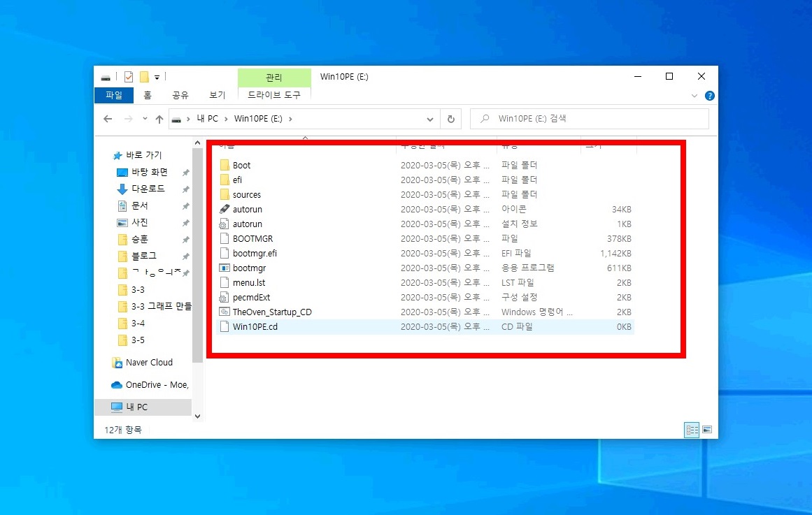This screenshot has width=812, height=515.
Task: Switch to details view icon in status bar
Action: coord(692,430)
